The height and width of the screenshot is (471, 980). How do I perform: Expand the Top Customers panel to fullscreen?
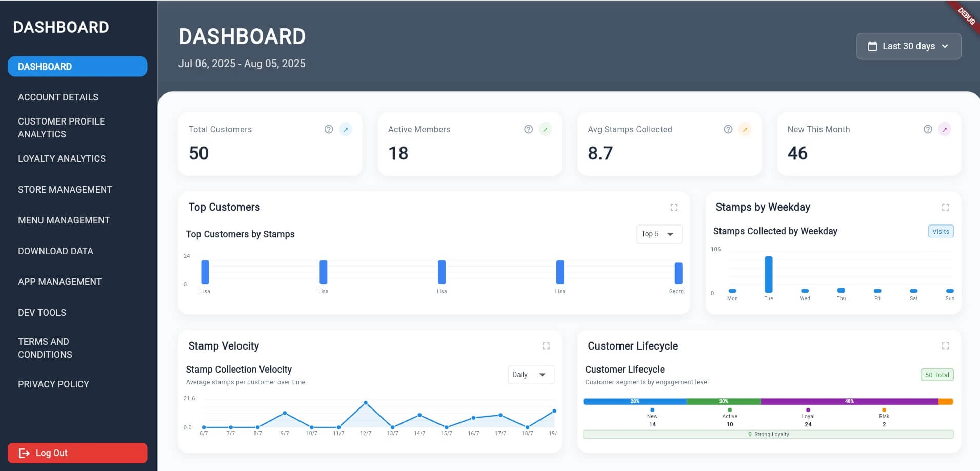[674, 207]
